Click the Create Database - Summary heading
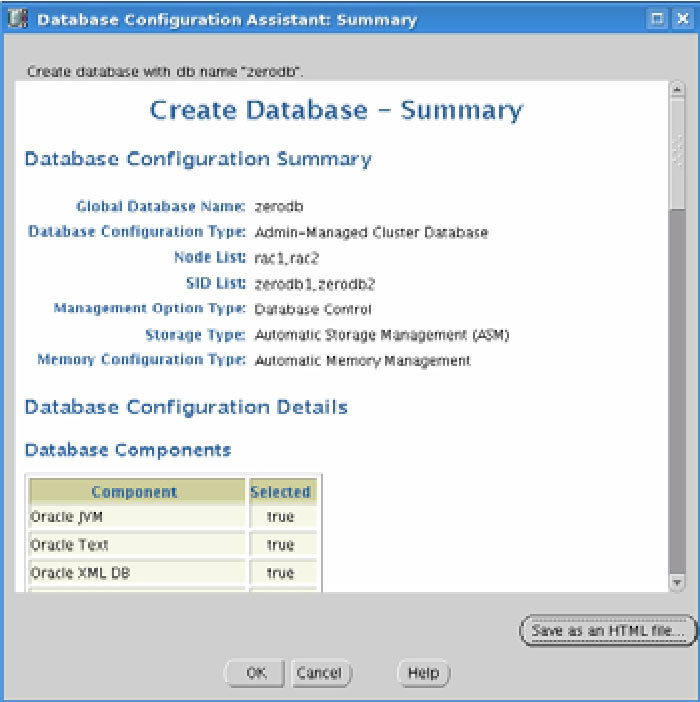The width and height of the screenshot is (700, 702). pos(336,110)
